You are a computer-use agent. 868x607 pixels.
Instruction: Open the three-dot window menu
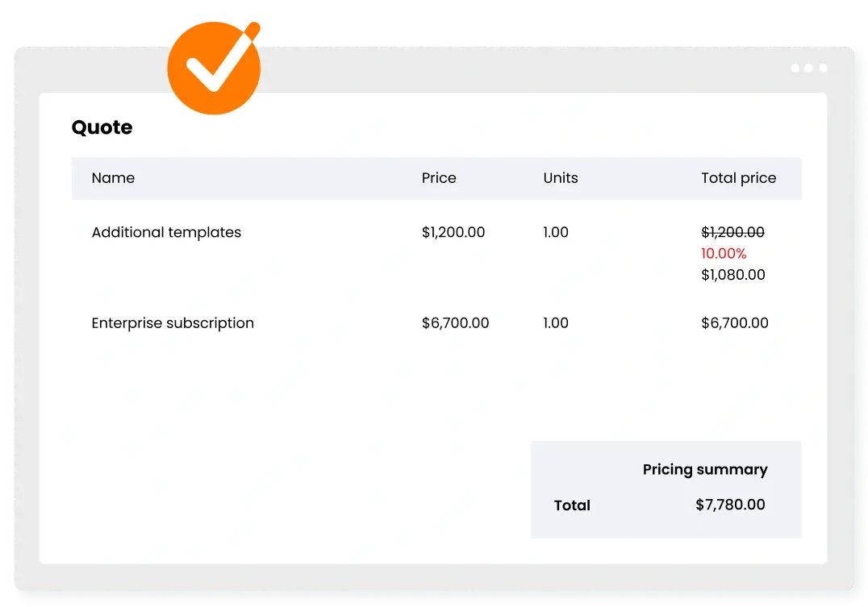(808, 69)
